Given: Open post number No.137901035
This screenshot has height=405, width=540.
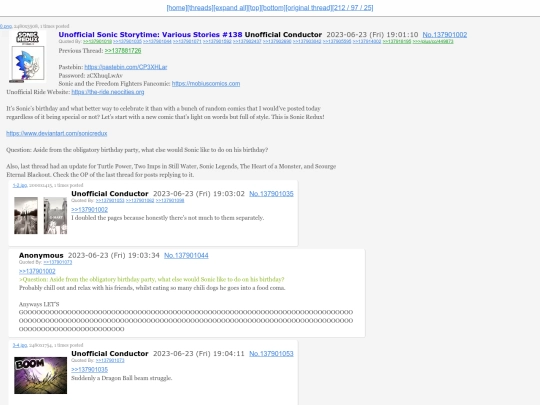Looking at the screenshot, I should 271,194.
